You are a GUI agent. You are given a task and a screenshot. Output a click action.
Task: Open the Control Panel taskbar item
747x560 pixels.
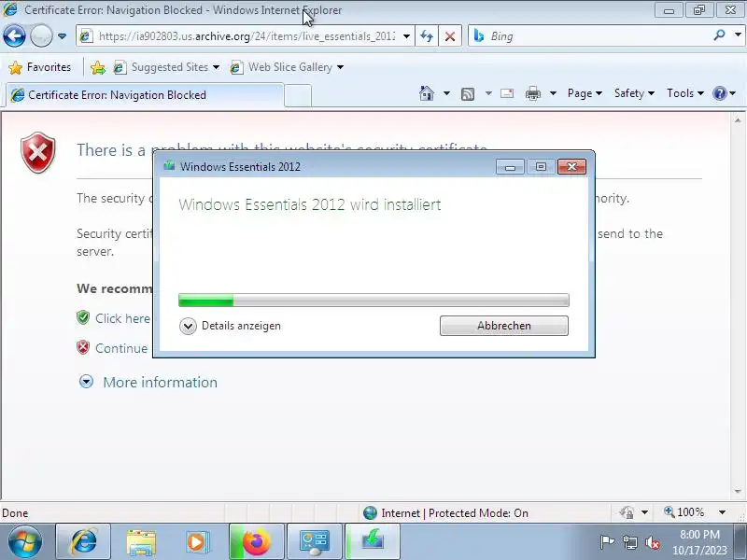click(314, 542)
